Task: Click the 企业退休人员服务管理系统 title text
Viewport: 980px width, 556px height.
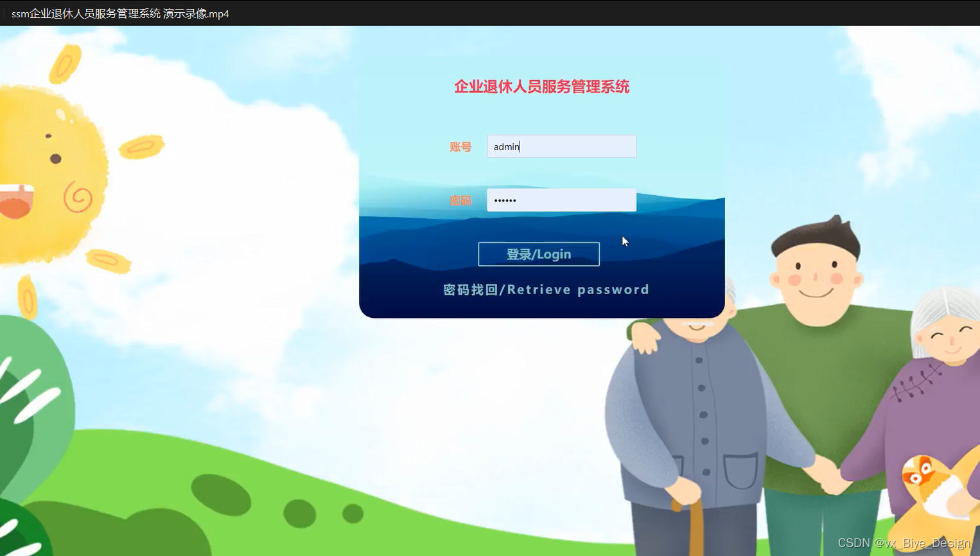Action: click(542, 87)
